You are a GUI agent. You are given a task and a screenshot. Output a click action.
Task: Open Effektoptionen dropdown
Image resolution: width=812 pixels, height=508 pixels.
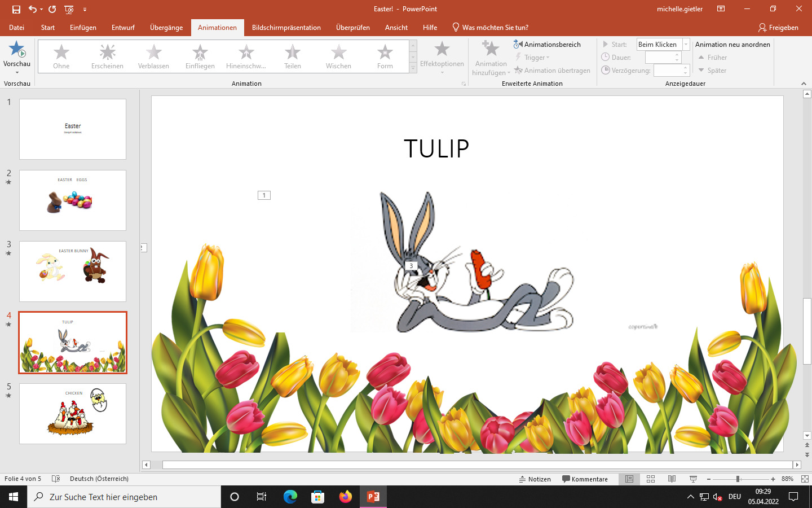click(442, 58)
